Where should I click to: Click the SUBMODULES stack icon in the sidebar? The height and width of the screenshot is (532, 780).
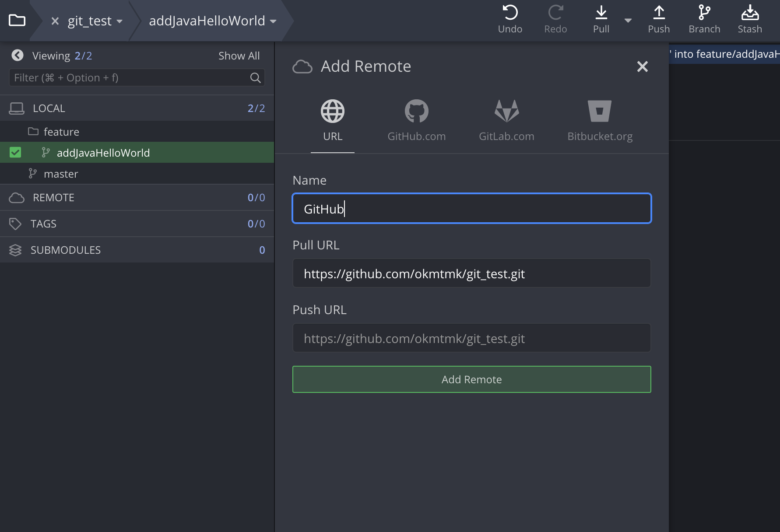click(x=16, y=250)
